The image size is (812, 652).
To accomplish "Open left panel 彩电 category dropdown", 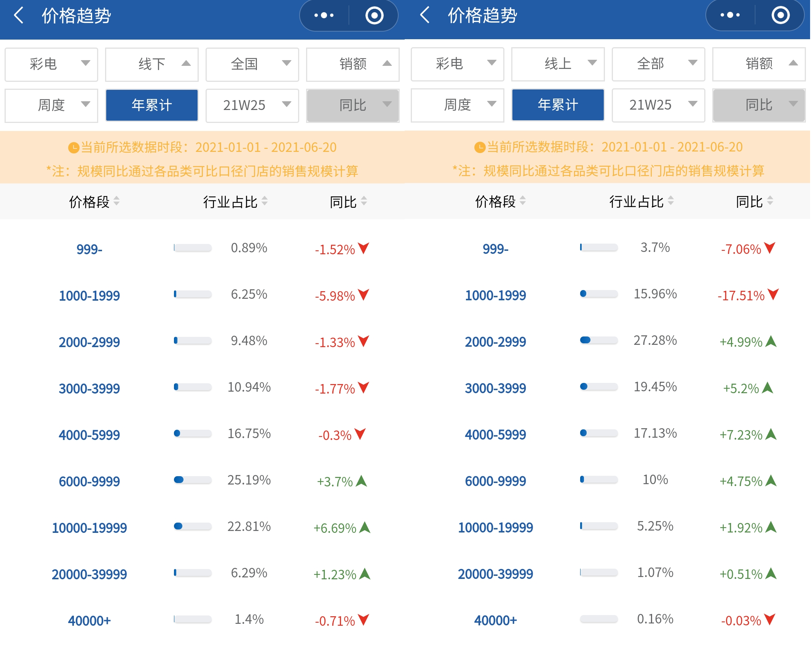I will pos(51,64).
